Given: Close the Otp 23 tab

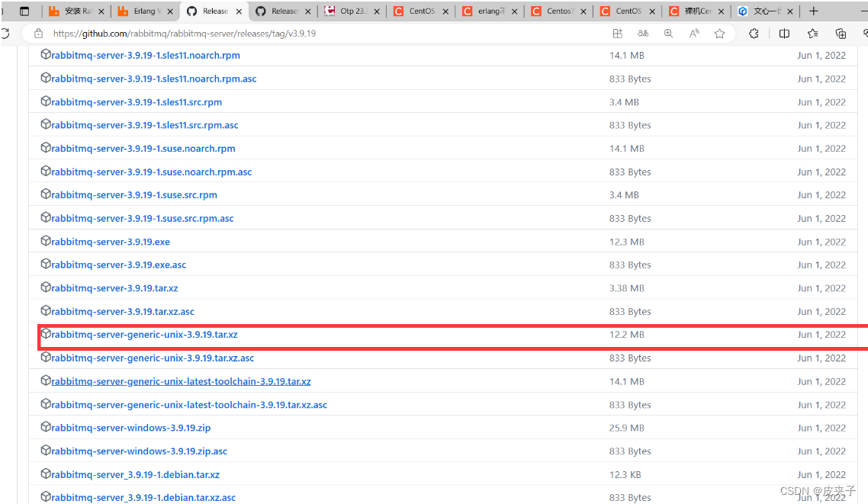Looking at the screenshot, I should click(x=377, y=11).
